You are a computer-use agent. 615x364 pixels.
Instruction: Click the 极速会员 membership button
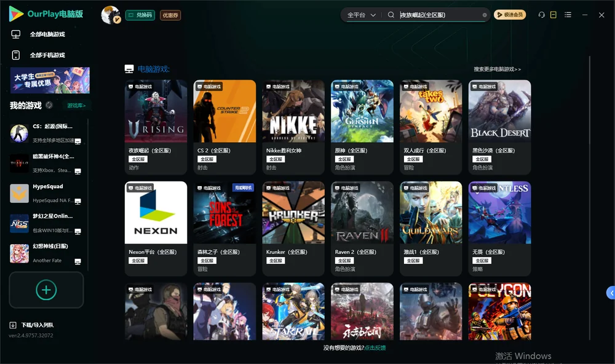(510, 15)
